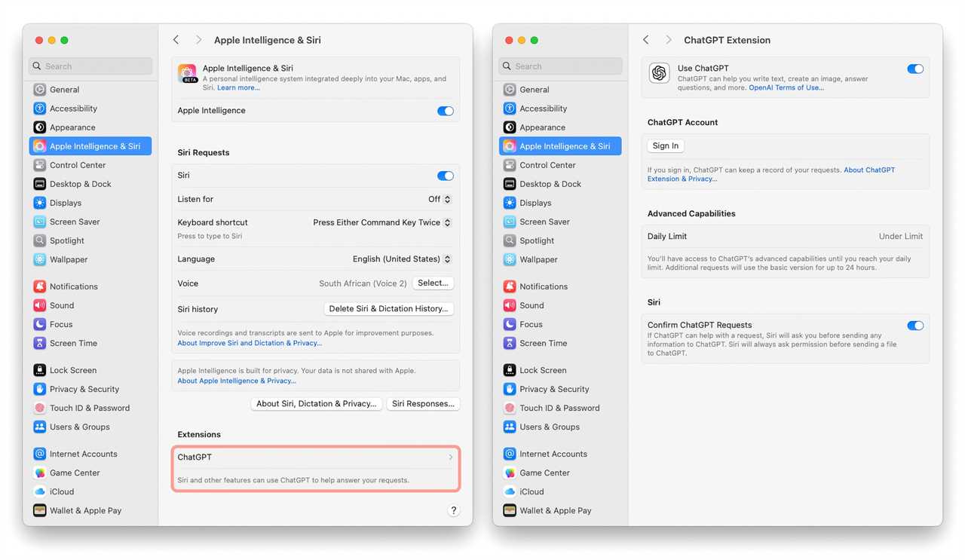
Task: Click the ChatGPT logo icon beside Use ChatGPT
Action: [x=660, y=73]
